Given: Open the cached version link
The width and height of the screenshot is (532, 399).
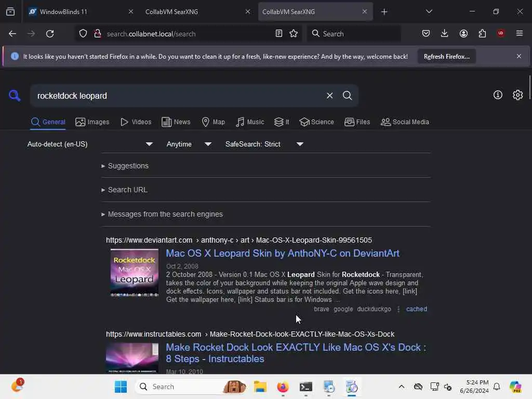Looking at the screenshot, I should click(417, 309).
